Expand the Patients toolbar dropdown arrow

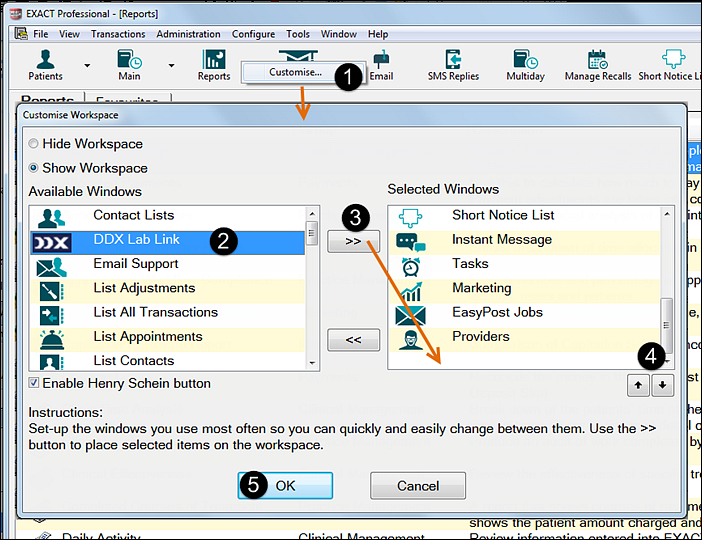(87, 65)
